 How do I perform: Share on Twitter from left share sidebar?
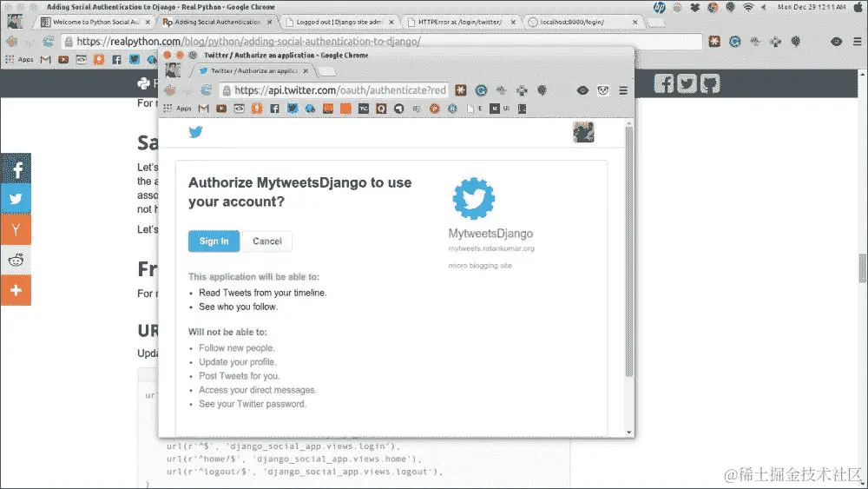point(16,199)
